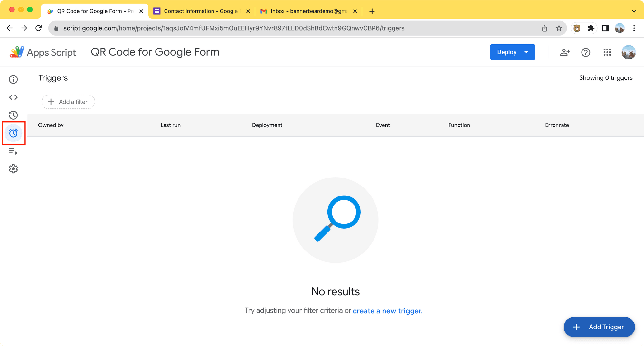This screenshot has height=346, width=644.
Task: Open the Executions log list icon
Action: click(x=13, y=152)
